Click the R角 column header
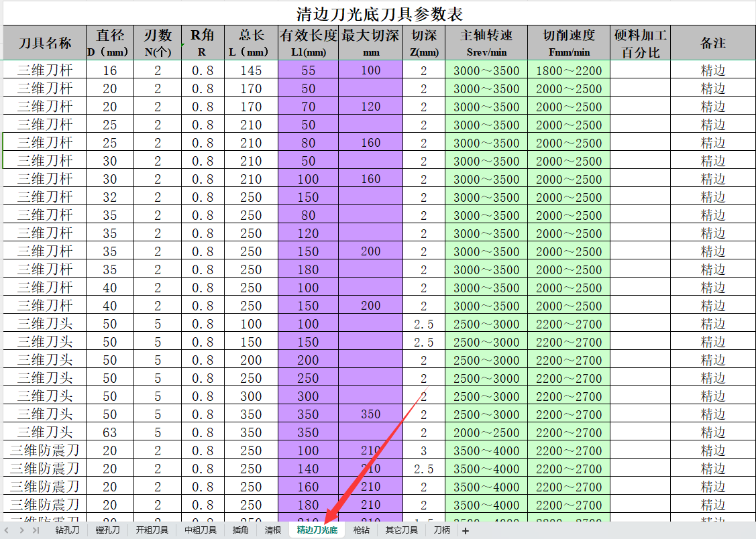 coord(203,43)
